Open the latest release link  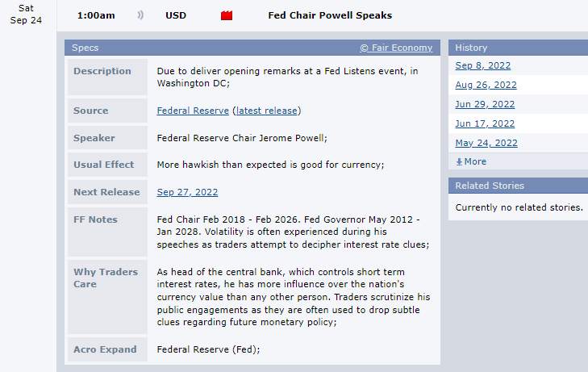[x=267, y=111]
